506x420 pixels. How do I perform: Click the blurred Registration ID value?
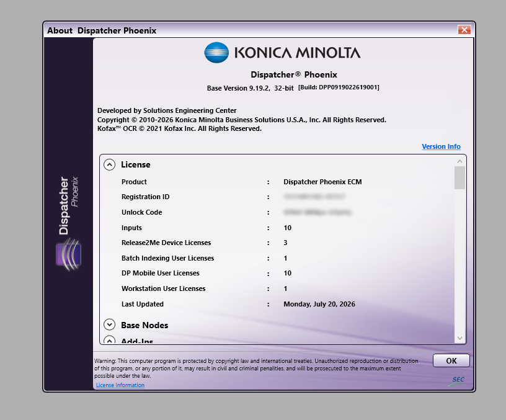point(314,197)
